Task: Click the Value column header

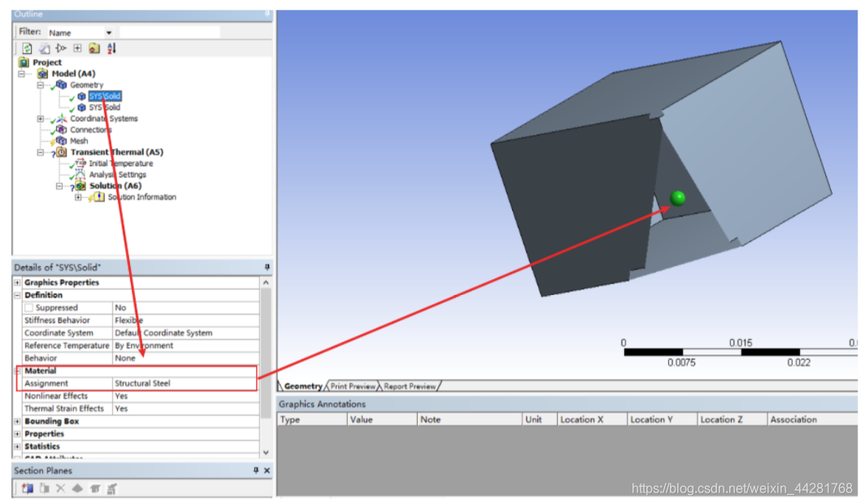Action: [x=382, y=419]
